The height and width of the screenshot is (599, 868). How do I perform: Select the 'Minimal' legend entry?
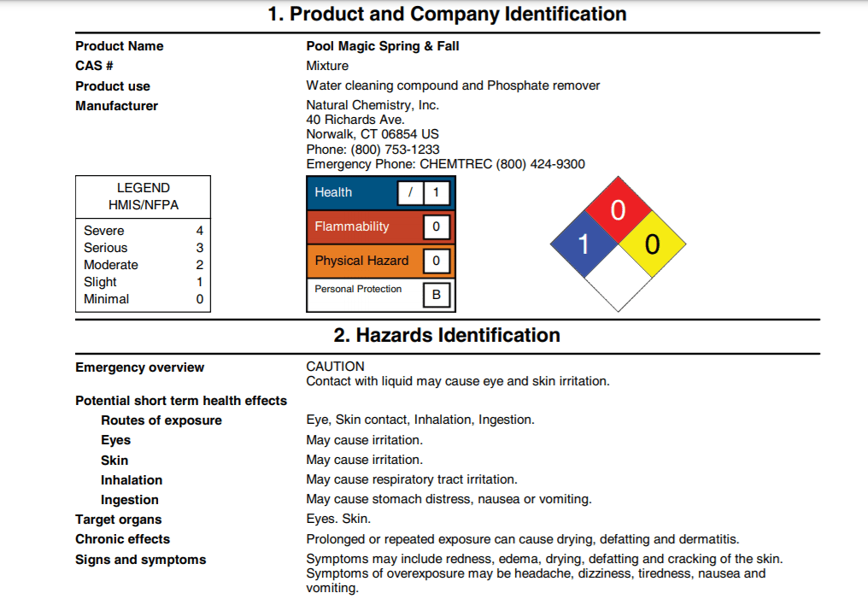coord(106,299)
